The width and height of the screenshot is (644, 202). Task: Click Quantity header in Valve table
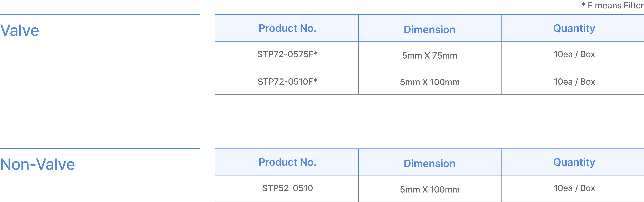click(574, 28)
